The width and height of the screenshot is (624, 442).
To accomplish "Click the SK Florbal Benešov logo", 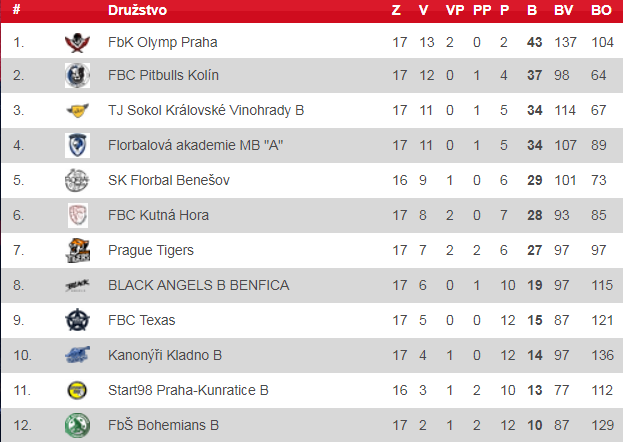I will pos(77,180).
